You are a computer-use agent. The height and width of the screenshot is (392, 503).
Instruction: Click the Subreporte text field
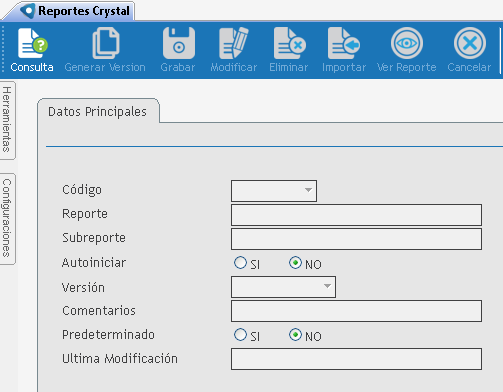pyautogui.click(x=356, y=239)
